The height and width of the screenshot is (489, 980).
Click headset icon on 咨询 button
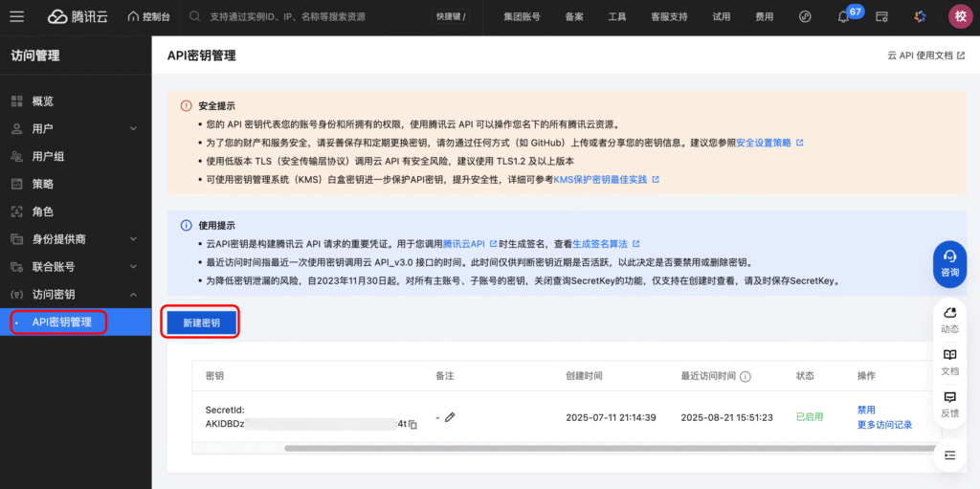[x=950, y=256]
